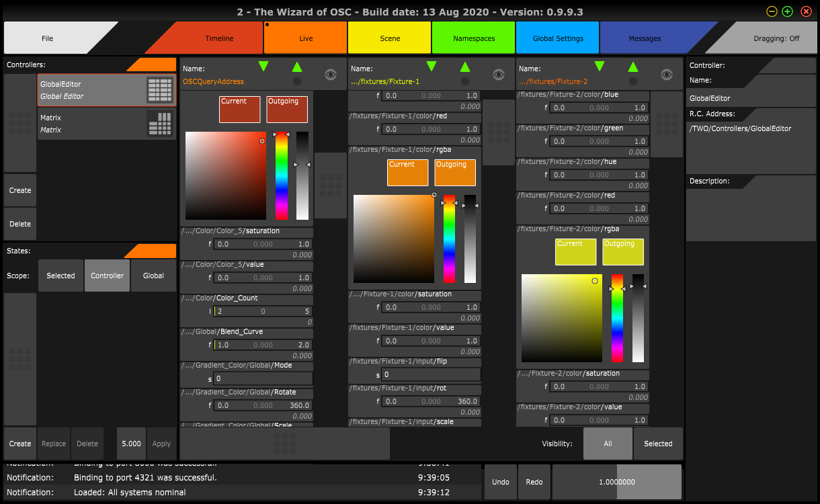820x504 pixels.
Task: Set states scope to Global
Action: [x=153, y=276]
